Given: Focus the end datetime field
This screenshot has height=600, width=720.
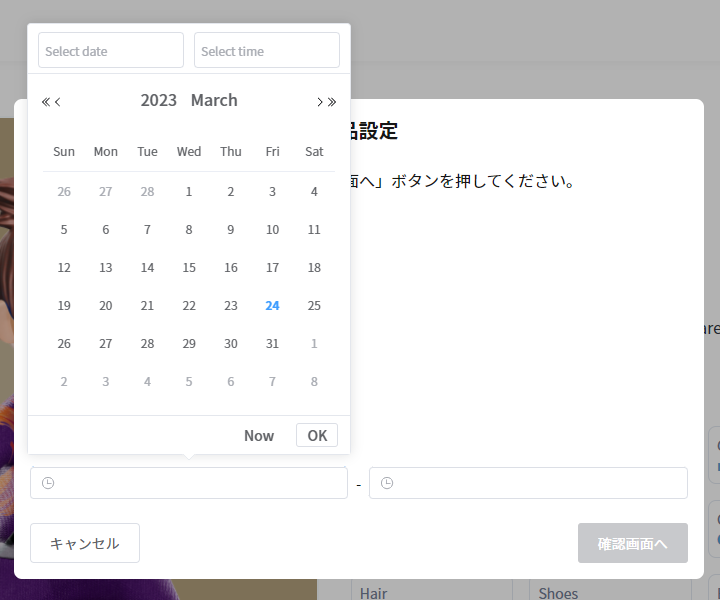Looking at the screenshot, I should point(528,483).
